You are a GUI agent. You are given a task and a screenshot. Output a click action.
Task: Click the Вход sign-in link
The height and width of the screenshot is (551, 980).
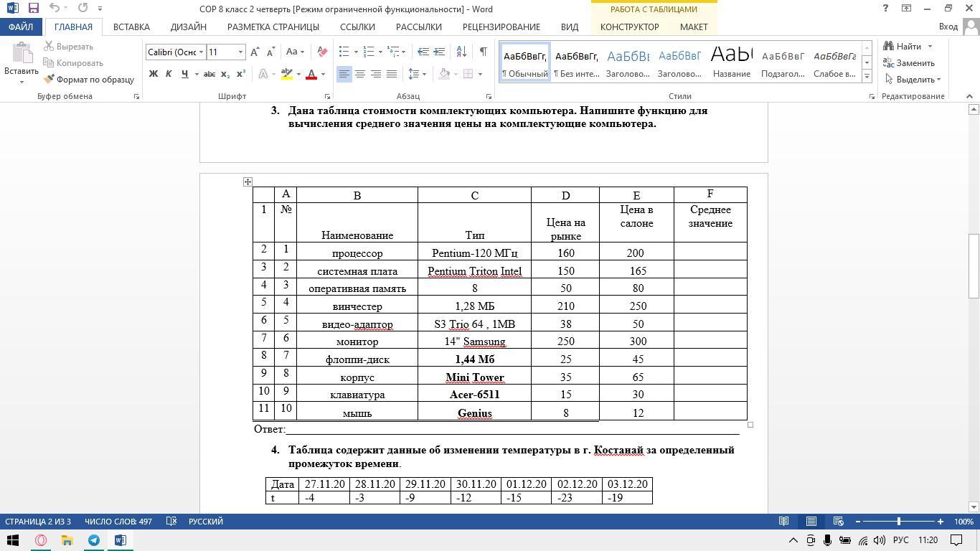(948, 27)
